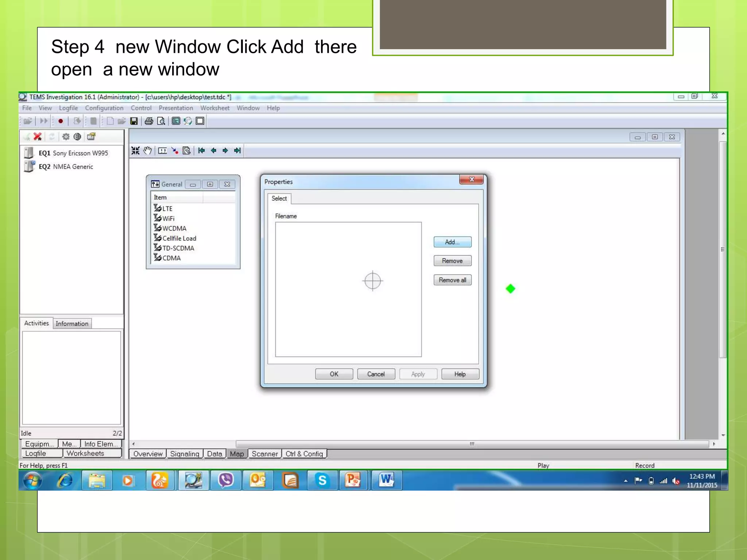The height and width of the screenshot is (560, 747).
Task: Click Cancel in Properties dialog
Action: tap(376, 374)
